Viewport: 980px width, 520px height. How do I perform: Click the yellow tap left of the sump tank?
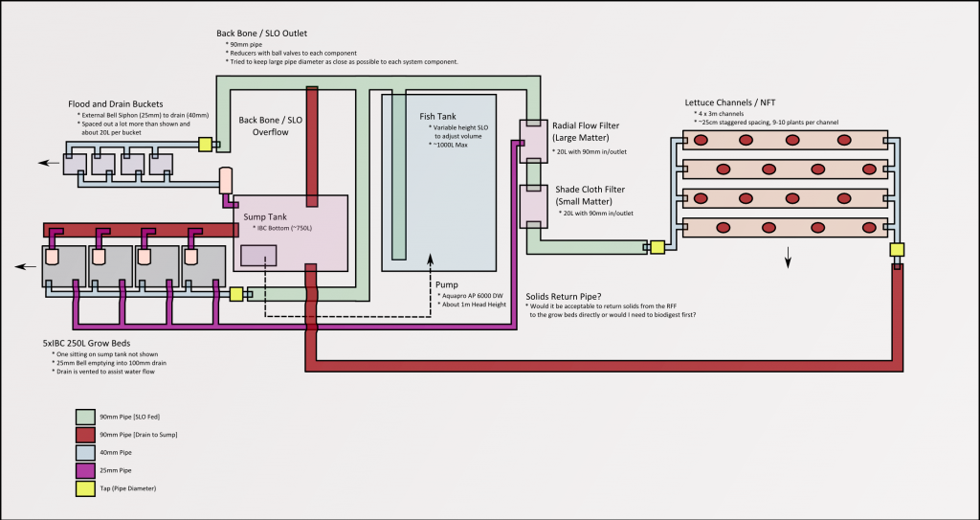(236, 294)
